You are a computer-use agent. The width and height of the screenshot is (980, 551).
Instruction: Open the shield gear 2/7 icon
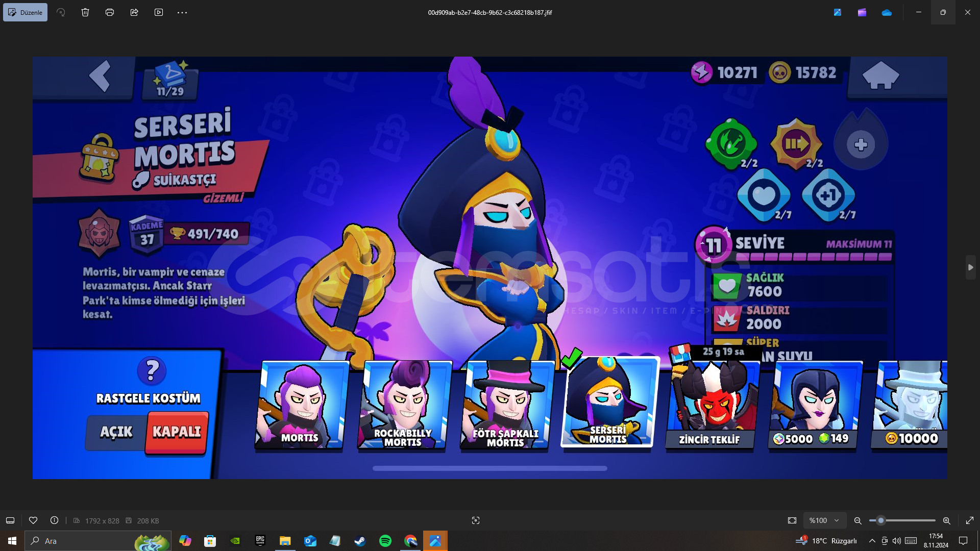click(829, 195)
